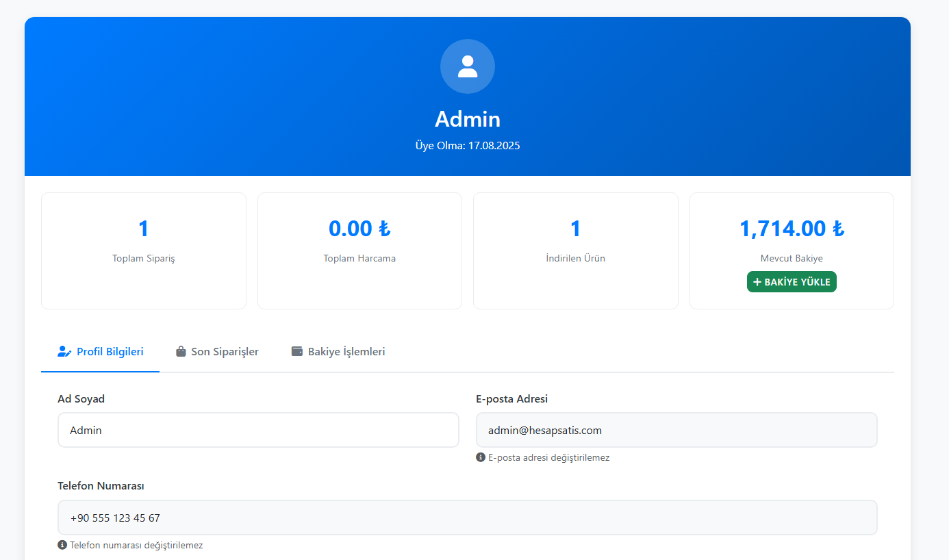Click the user-edit icon in Profil Bilgileri tab
Screen dimensions: 949x560
(x=64, y=352)
